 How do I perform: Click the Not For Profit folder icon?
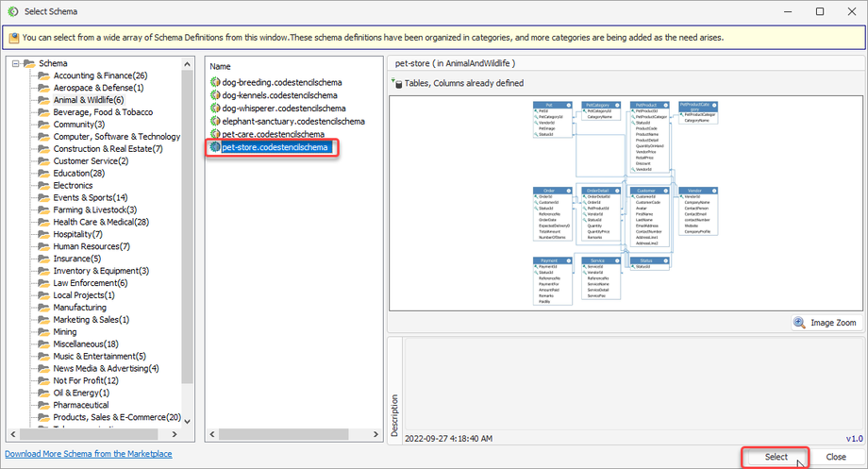coord(43,380)
